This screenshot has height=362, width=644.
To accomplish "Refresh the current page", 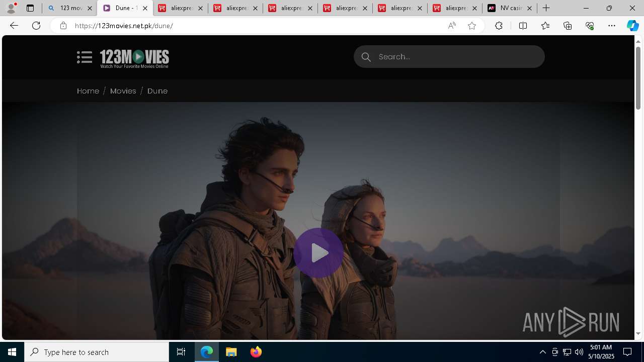I will (36, 26).
